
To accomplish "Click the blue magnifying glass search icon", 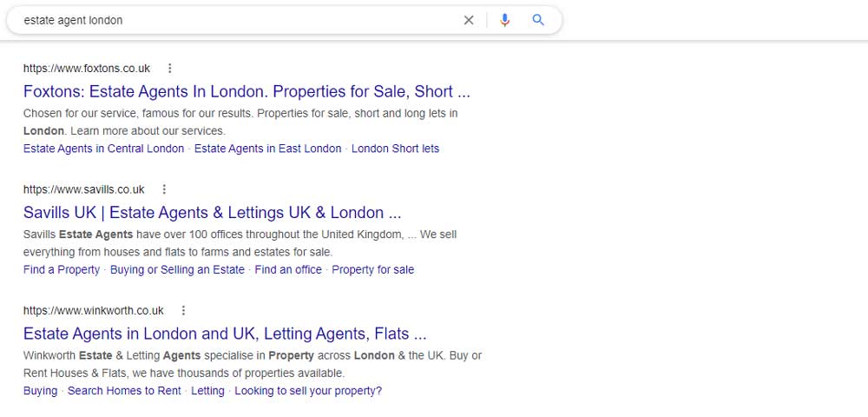I will click(x=538, y=20).
